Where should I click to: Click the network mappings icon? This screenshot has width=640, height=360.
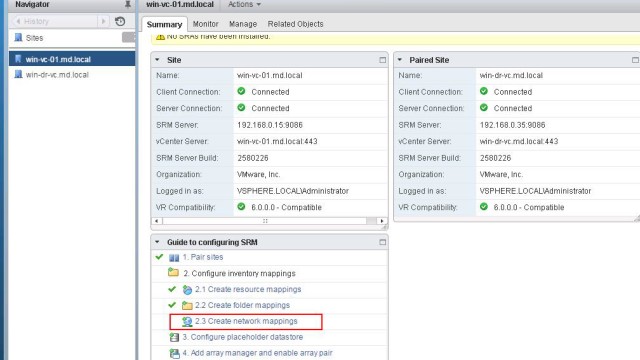(x=187, y=322)
